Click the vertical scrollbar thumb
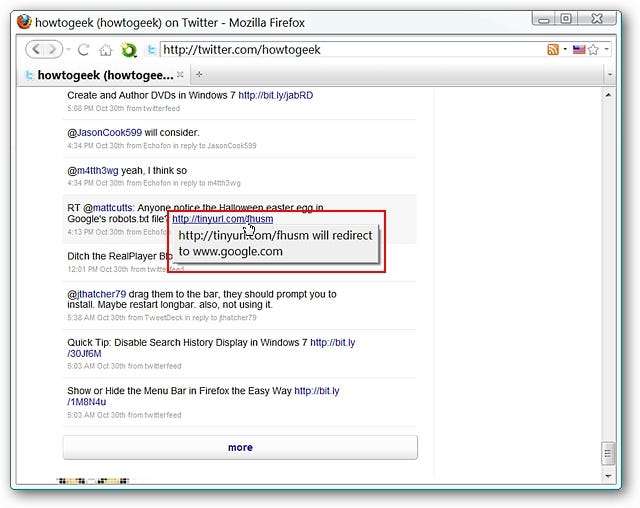This screenshot has height=508, width=640. coord(608,453)
